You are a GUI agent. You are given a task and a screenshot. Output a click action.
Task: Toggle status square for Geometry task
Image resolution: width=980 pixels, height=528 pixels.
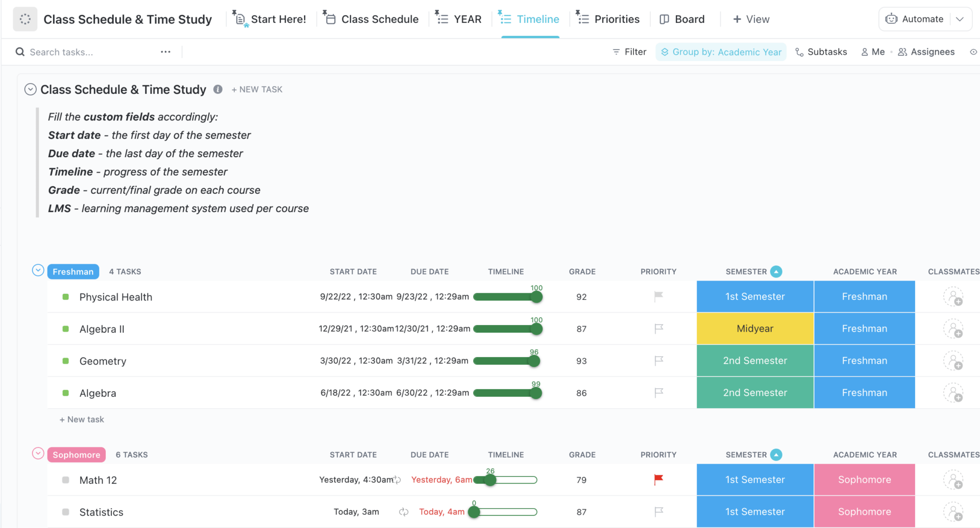click(x=66, y=361)
